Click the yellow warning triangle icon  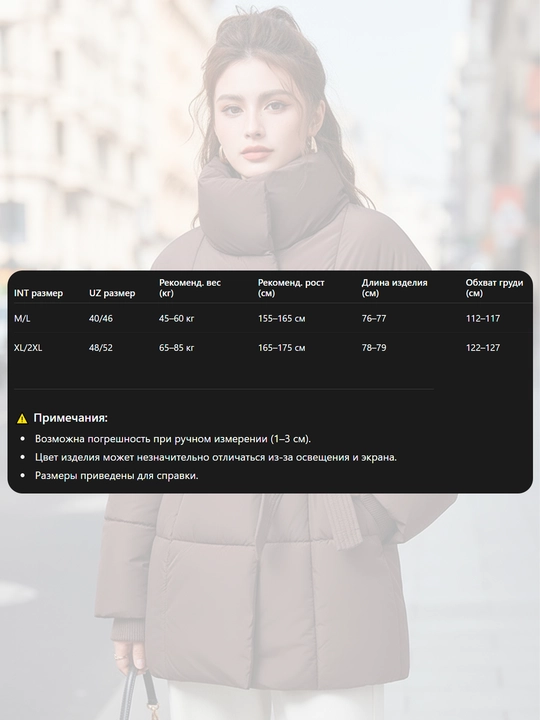[22, 418]
